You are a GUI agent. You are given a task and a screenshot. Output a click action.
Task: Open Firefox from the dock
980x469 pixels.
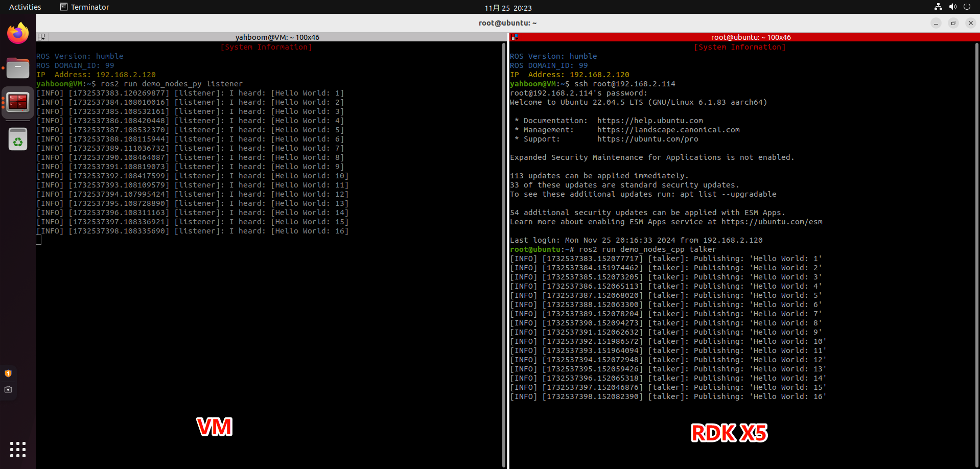coord(18,33)
